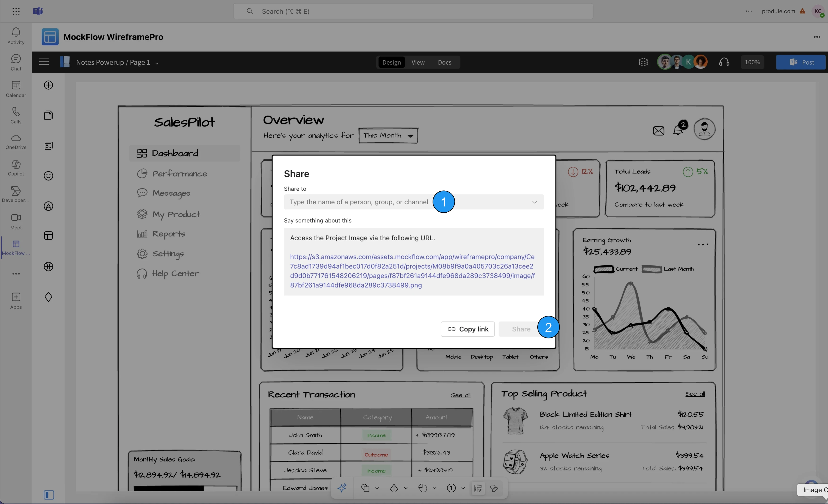The height and width of the screenshot is (504, 828).
Task: Open the zoom 100% dropdown
Action: 752,62
